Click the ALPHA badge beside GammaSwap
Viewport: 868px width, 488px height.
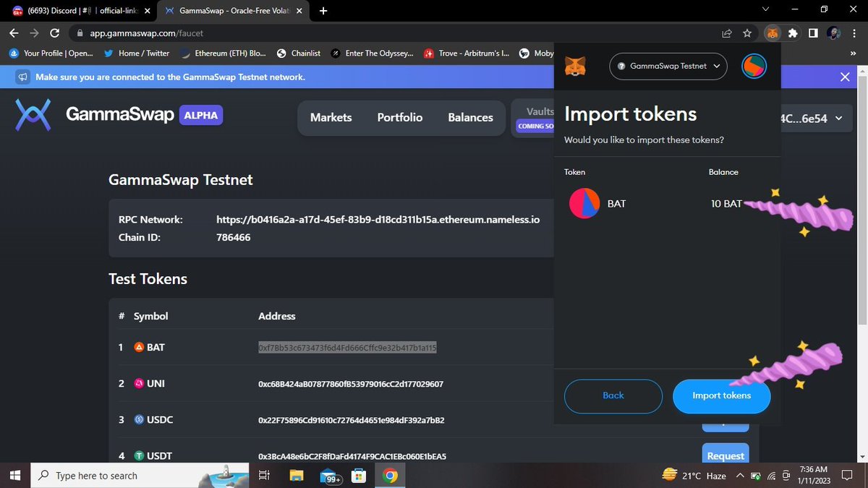coord(201,115)
